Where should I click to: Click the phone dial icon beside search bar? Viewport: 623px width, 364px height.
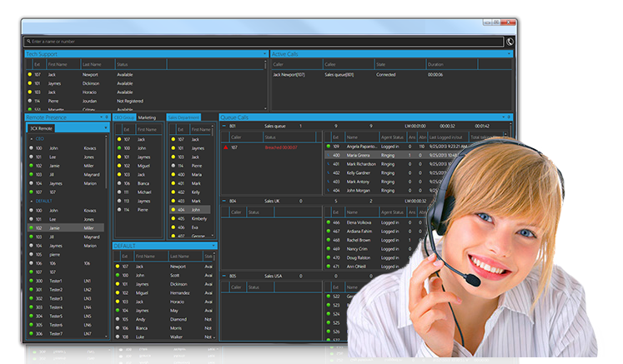pos(510,40)
